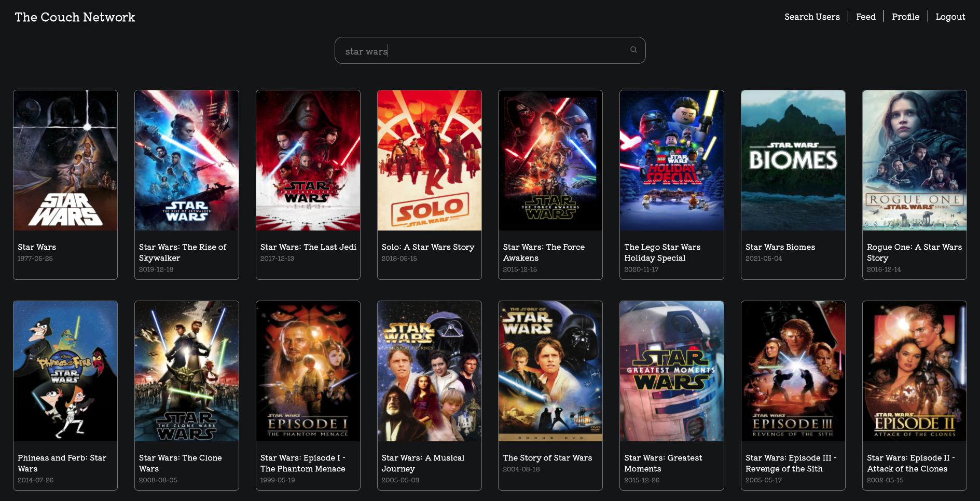
Task: Click release date 2015-12-26
Action: point(642,480)
